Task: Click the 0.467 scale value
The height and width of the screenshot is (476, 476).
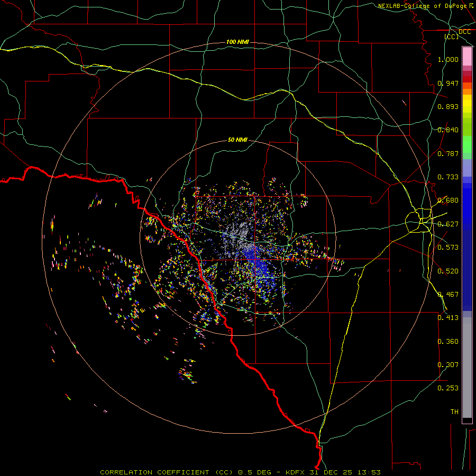Action: point(448,295)
